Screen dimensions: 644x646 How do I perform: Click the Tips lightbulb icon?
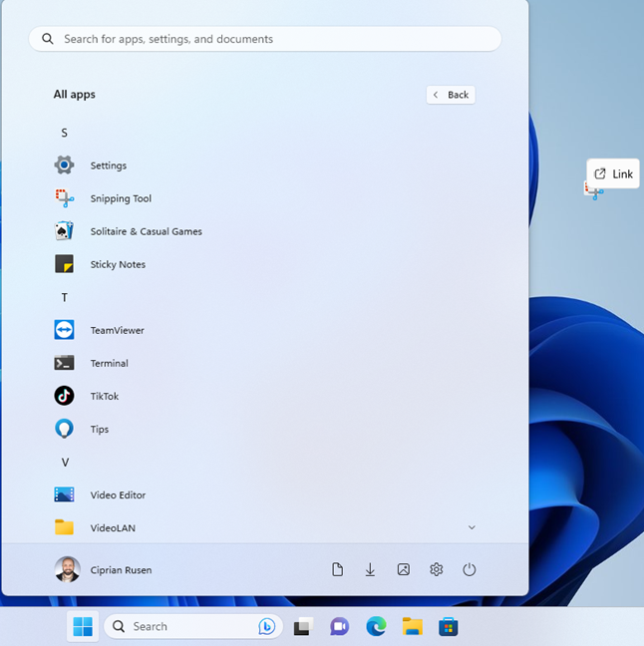(x=64, y=429)
